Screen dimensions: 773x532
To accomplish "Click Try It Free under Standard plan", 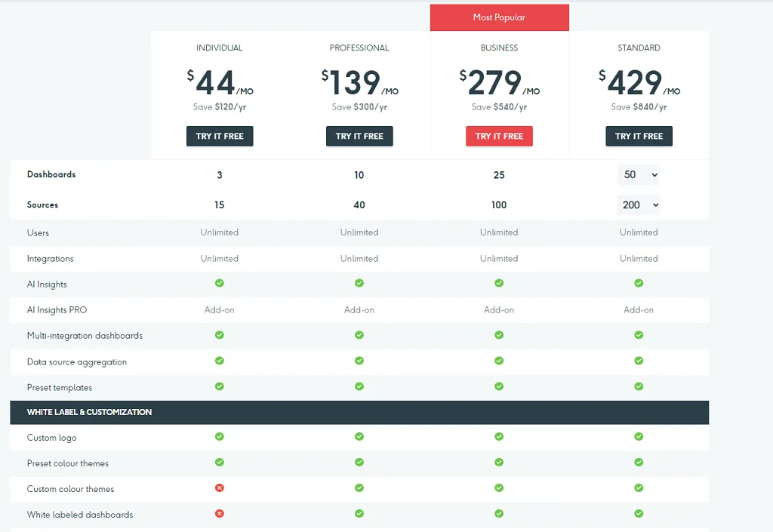I will click(639, 137).
